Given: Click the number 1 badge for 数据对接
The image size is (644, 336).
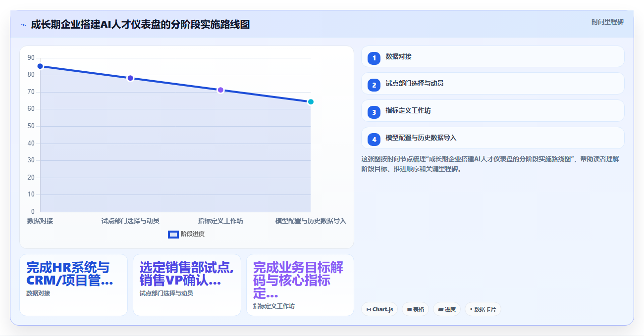Looking at the screenshot, I should pos(374,58).
